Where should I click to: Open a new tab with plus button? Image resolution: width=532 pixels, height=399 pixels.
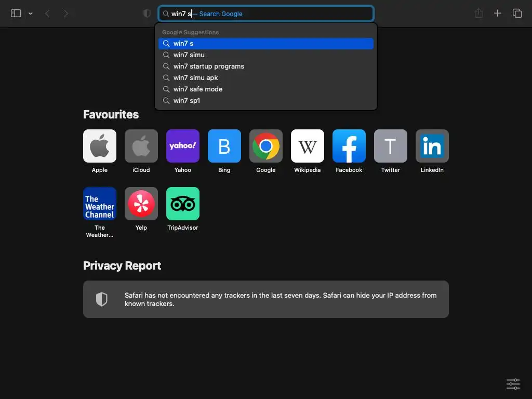tap(497, 13)
